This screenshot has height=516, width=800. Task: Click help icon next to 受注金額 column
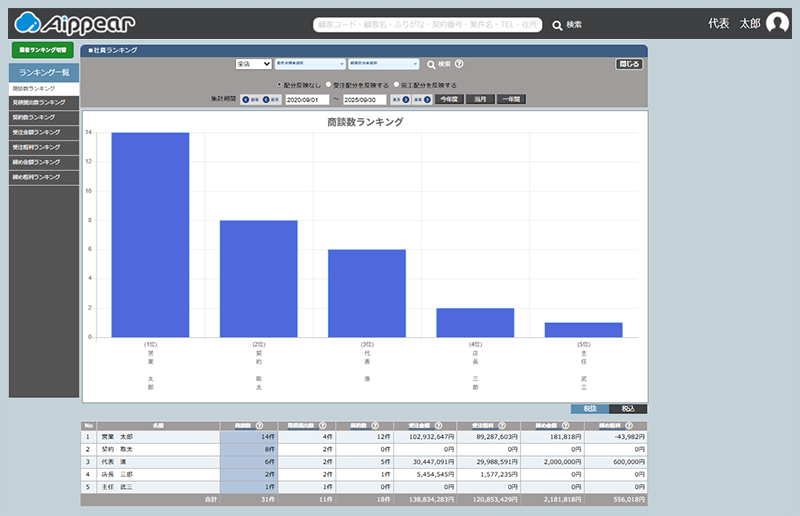(440, 426)
